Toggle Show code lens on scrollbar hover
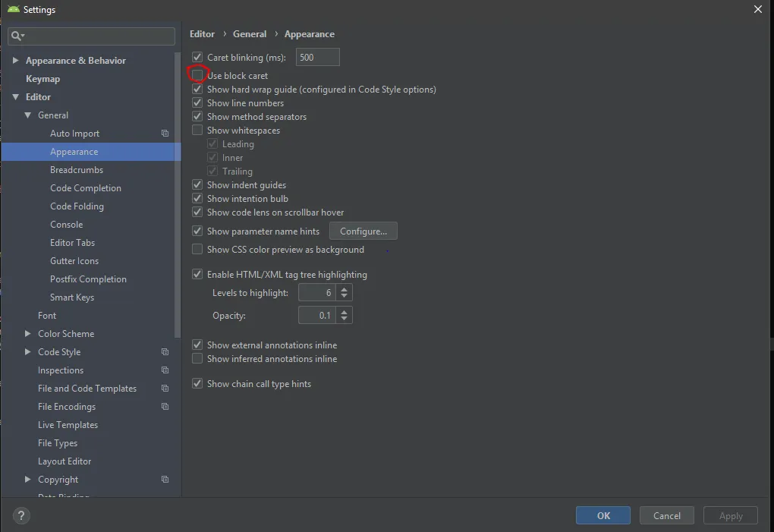 [x=197, y=212]
